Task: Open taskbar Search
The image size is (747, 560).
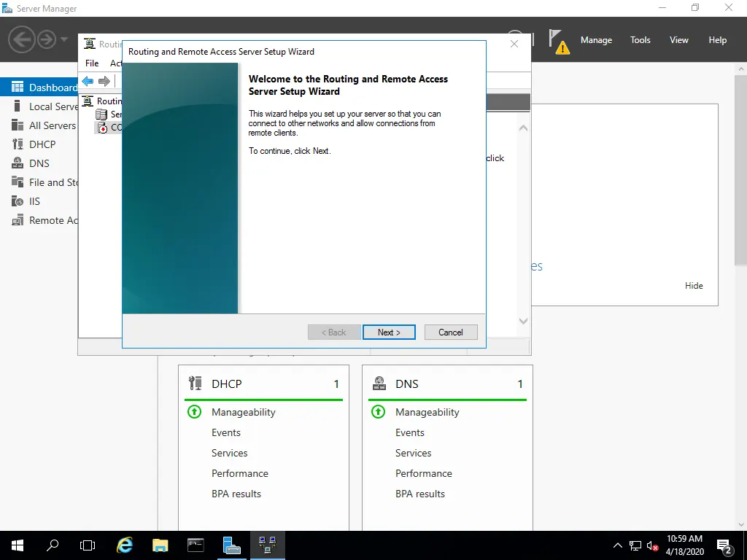Action: tap(53, 545)
